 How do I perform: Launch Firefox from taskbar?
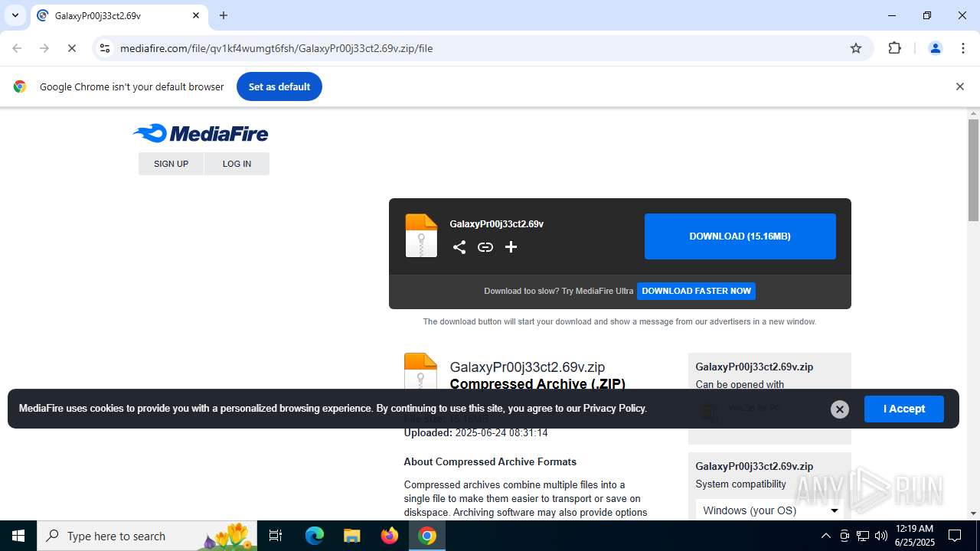[x=390, y=536]
